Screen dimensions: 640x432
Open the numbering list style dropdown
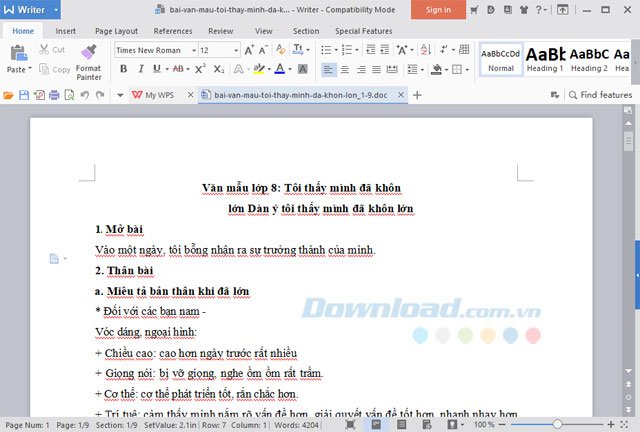pos(357,50)
